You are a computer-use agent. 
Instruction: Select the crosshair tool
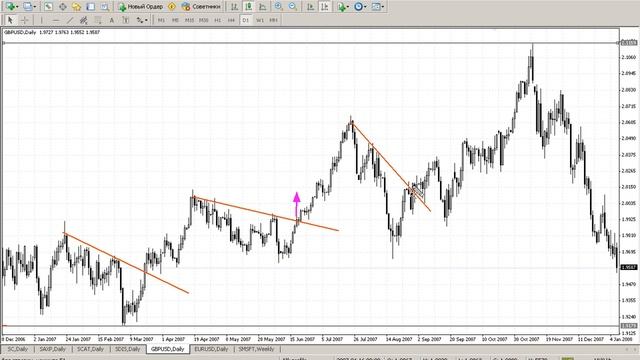tap(24, 20)
